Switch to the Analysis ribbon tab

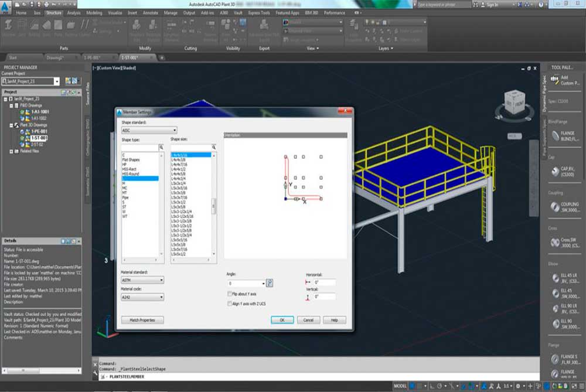pyautogui.click(x=74, y=12)
